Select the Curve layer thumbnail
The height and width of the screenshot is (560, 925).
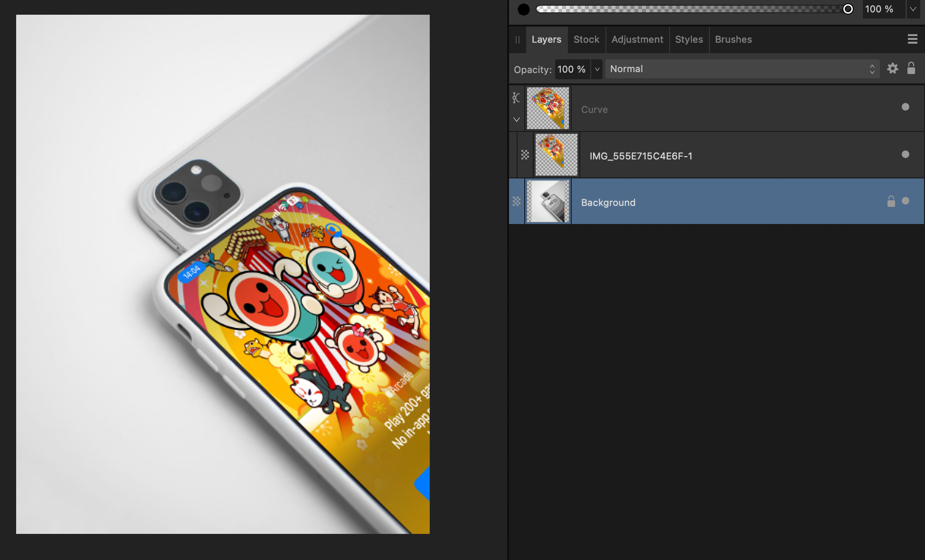548,108
